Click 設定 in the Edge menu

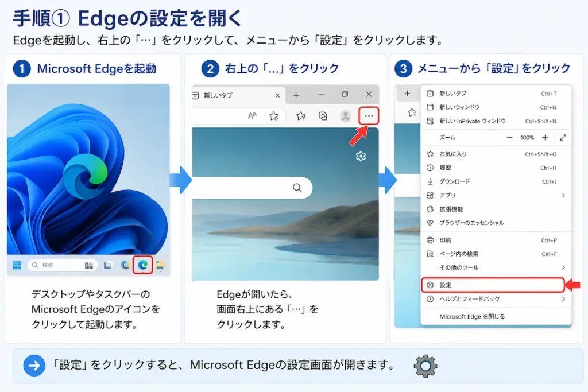(x=493, y=285)
